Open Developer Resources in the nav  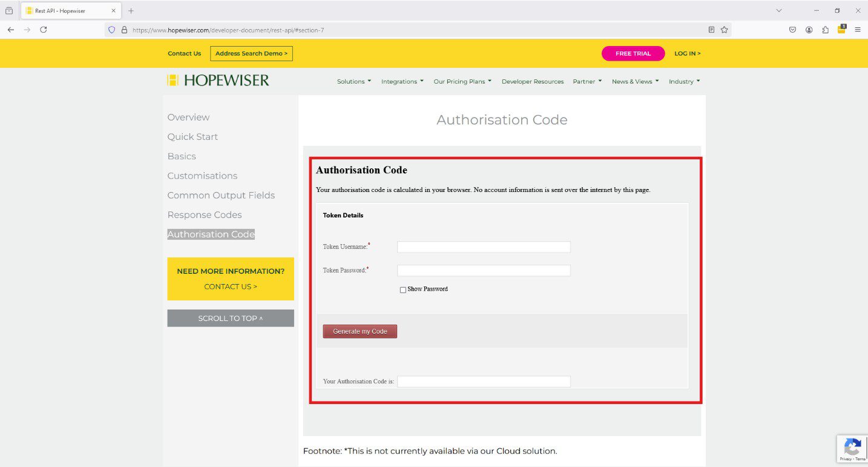point(533,82)
